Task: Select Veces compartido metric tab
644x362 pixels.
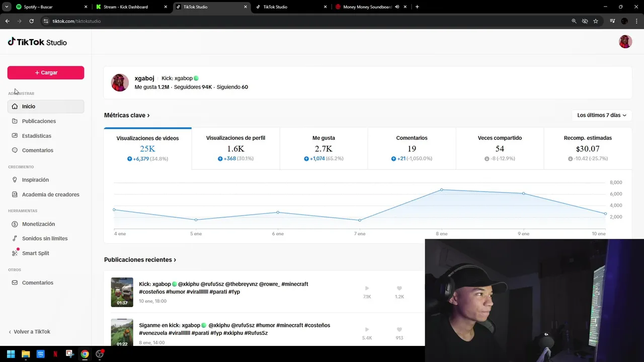Action: pos(500,148)
